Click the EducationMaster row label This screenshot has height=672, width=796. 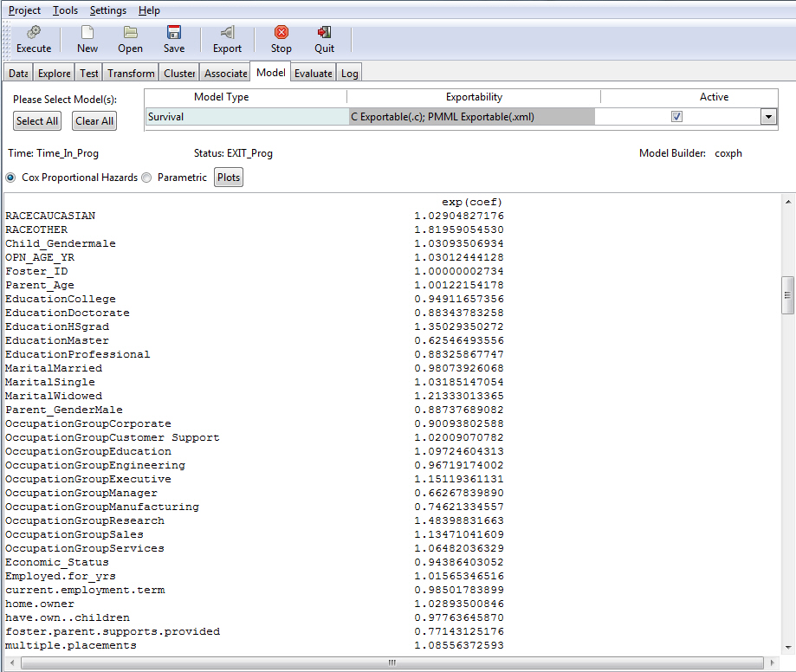point(57,340)
